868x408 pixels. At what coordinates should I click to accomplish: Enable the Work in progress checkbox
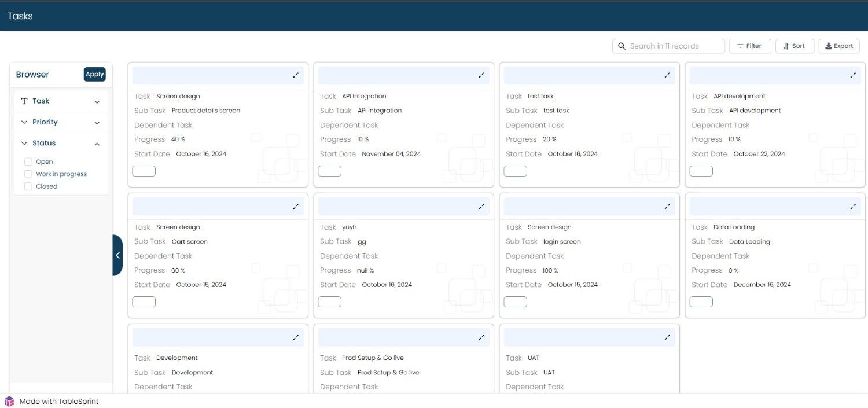(28, 174)
